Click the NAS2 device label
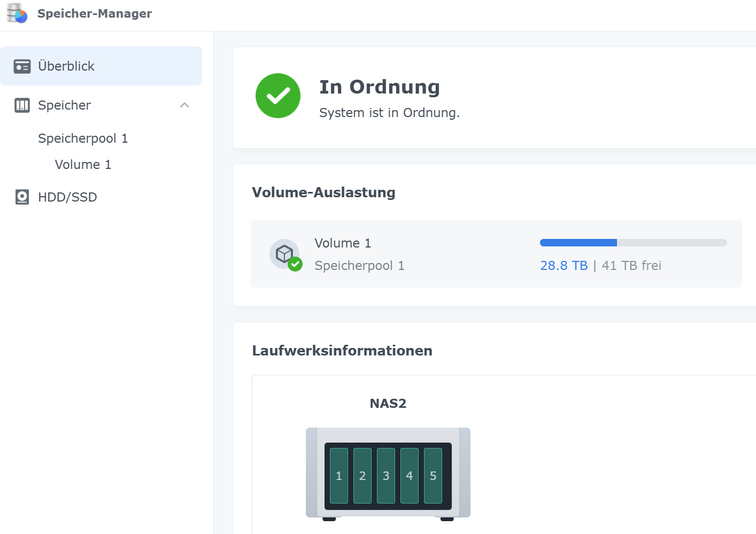 tap(388, 404)
